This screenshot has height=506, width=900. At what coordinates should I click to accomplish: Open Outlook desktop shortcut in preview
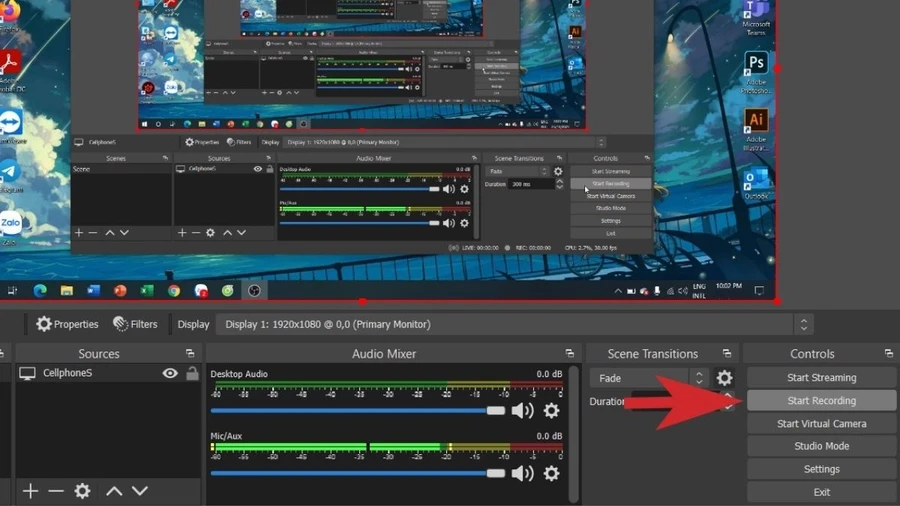pyautogui.click(x=756, y=184)
